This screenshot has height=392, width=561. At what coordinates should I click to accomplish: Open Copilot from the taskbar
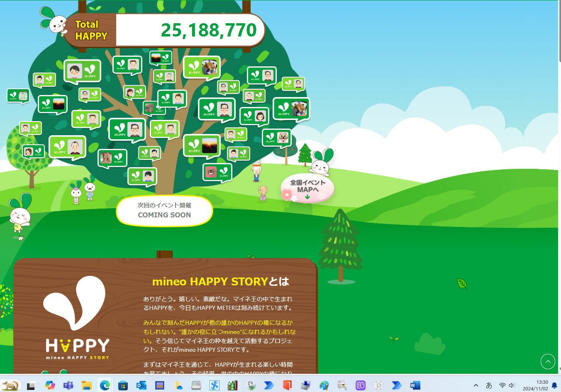pos(50,385)
